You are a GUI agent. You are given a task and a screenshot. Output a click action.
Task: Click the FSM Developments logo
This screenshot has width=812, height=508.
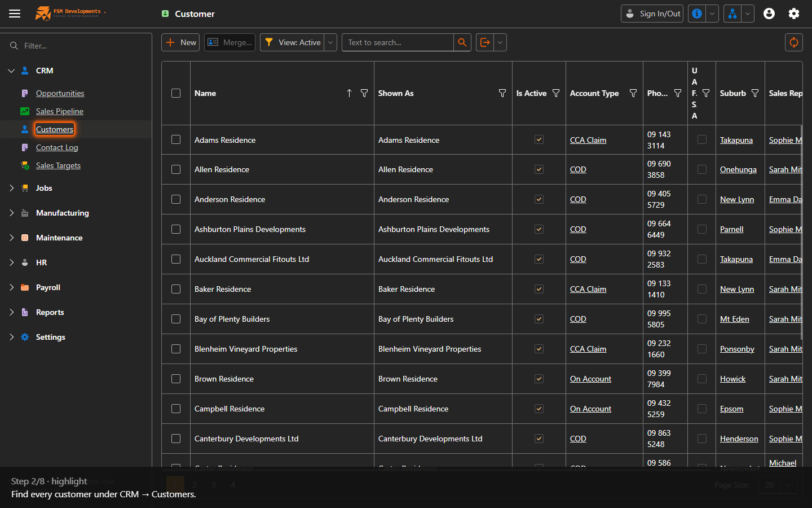[x=70, y=13]
